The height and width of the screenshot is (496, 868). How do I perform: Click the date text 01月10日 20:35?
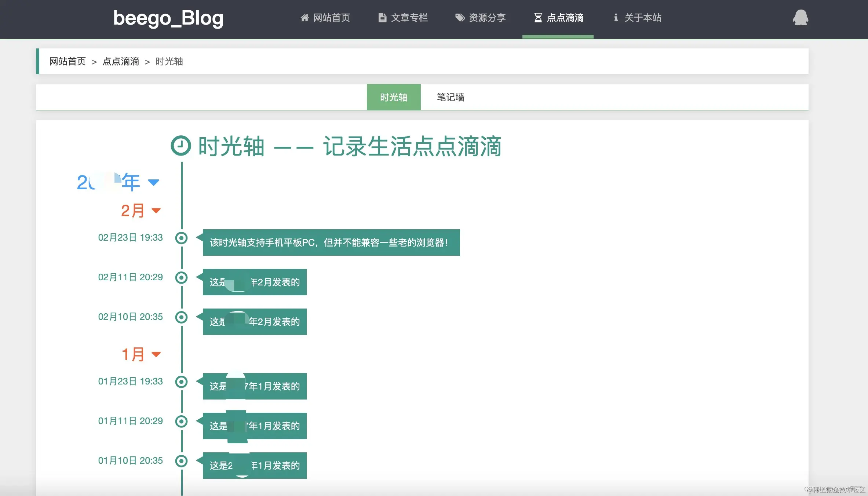coord(130,460)
